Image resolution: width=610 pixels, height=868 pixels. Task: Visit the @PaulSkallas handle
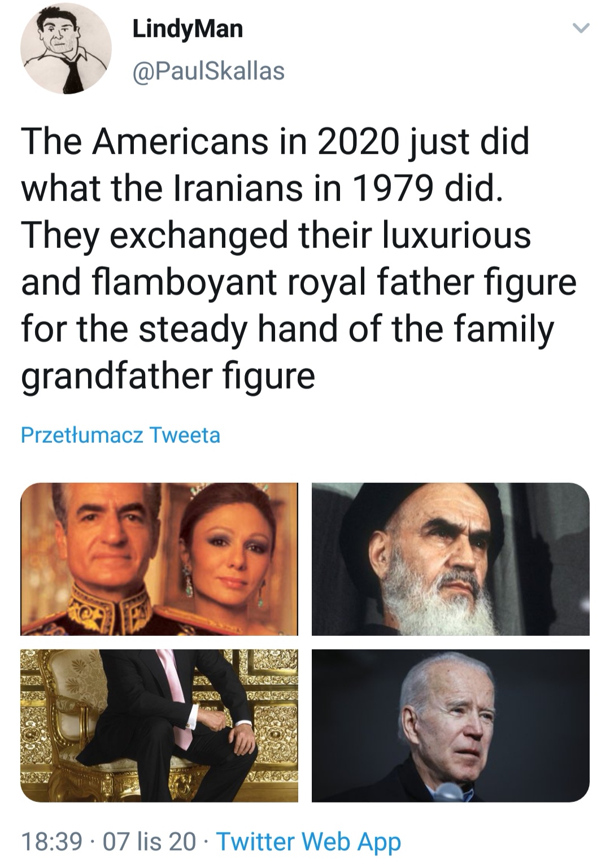click(x=208, y=71)
